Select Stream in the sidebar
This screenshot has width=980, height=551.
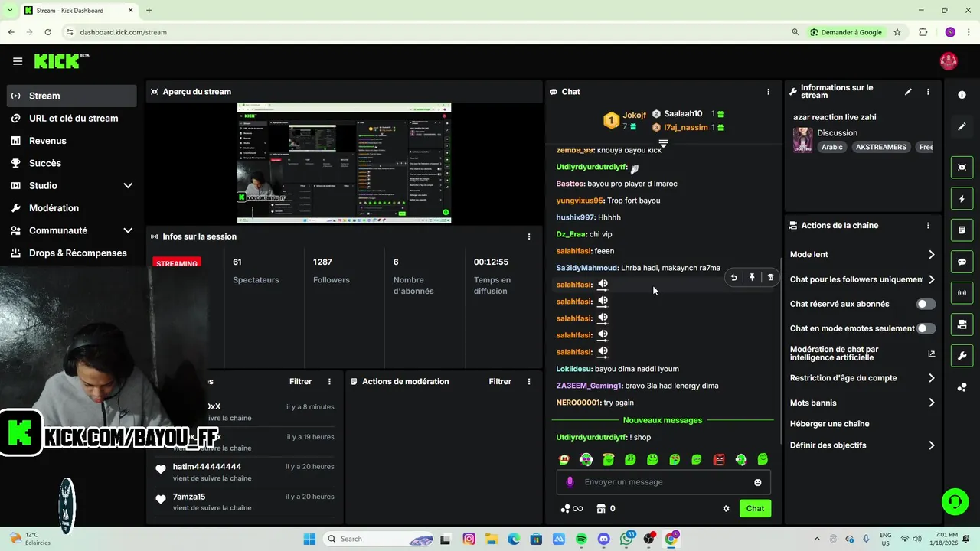coord(70,96)
